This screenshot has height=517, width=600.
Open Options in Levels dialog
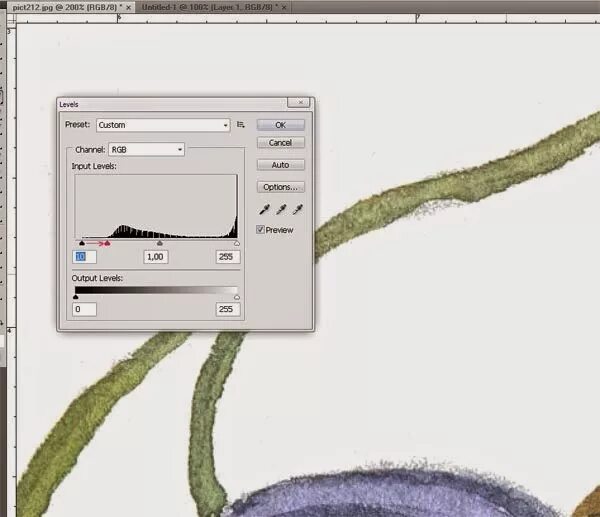click(281, 187)
